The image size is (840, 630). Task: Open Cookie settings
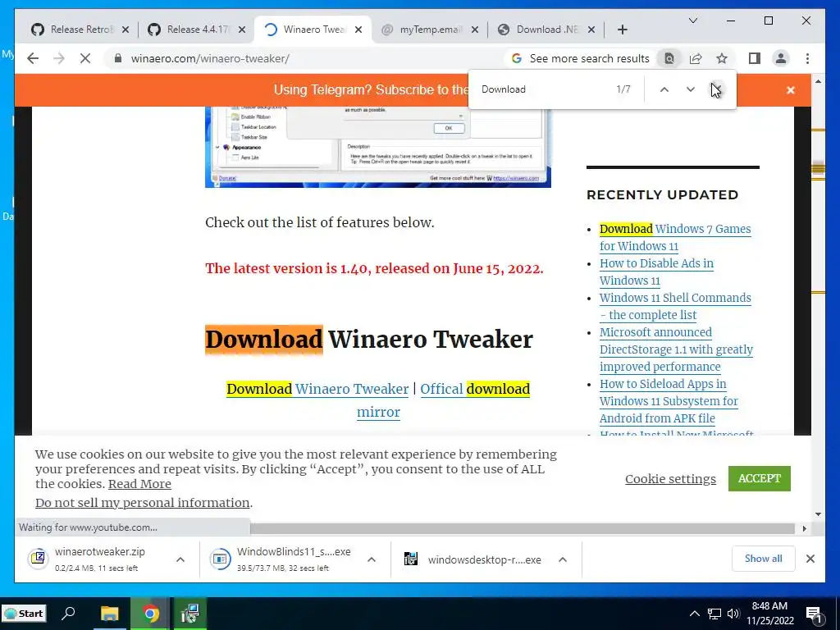pyautogui.click(x=670, y=478)
